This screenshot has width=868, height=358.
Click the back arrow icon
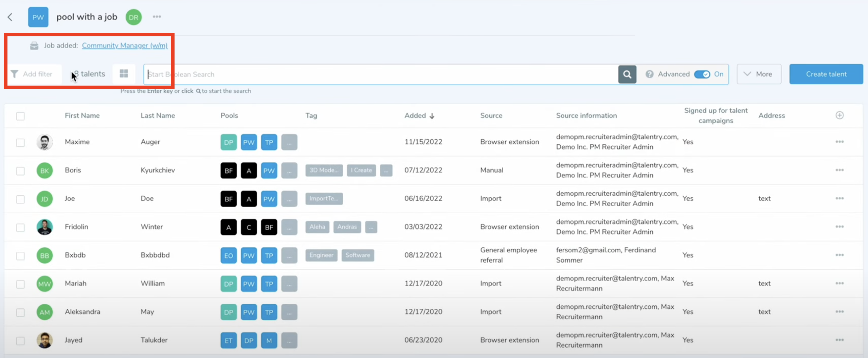[x=10, y=17]
